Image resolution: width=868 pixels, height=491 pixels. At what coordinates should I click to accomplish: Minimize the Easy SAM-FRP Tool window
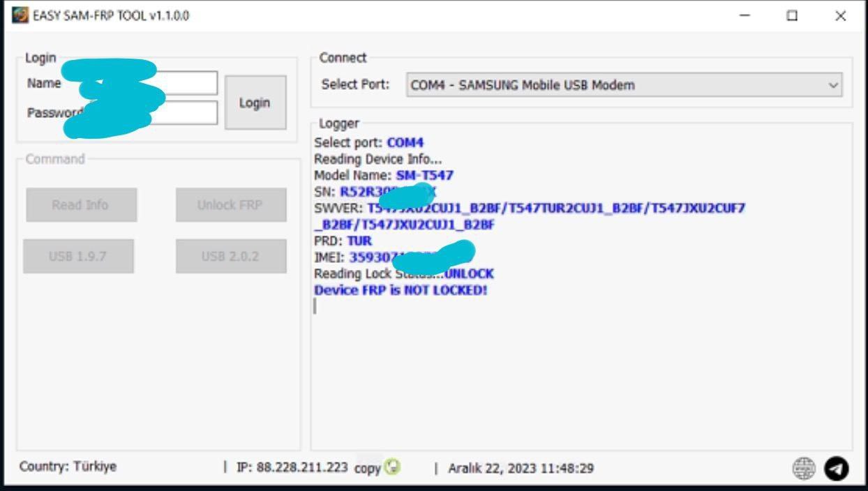(744, 15)
